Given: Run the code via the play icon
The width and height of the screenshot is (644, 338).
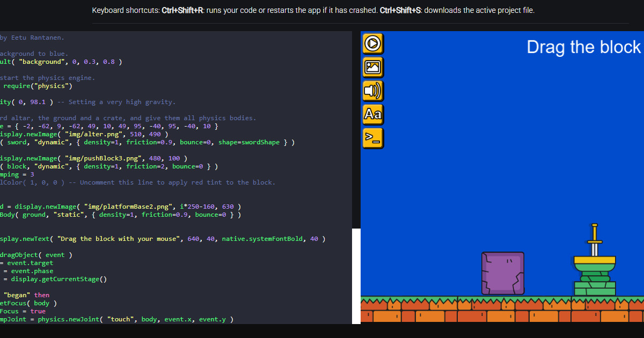Looking at the screenshot, I should 373,43.
